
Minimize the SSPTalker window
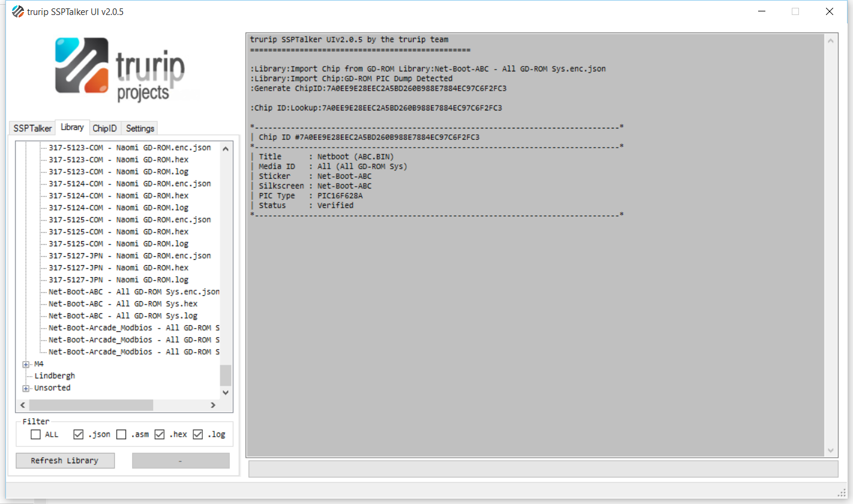click(x=762, y=11)
